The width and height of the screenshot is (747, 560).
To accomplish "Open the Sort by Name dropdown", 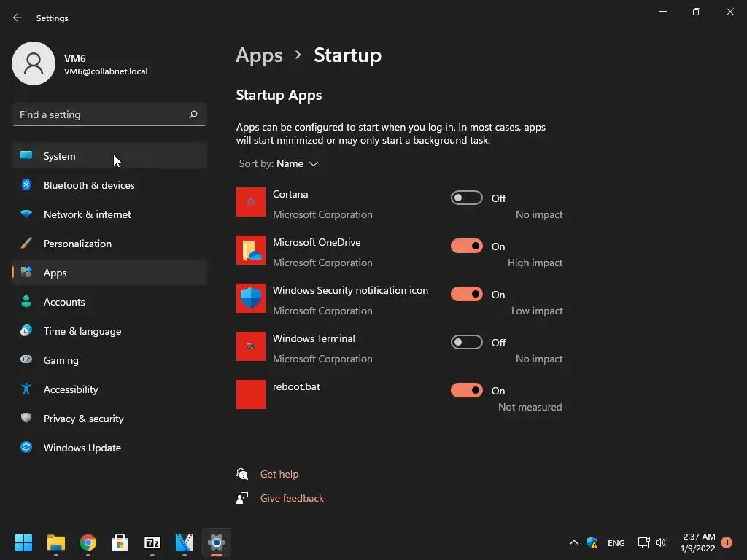I will point(279,163).
